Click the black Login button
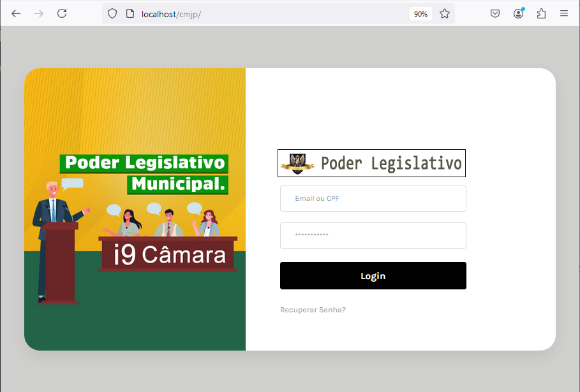 [373, 275]
